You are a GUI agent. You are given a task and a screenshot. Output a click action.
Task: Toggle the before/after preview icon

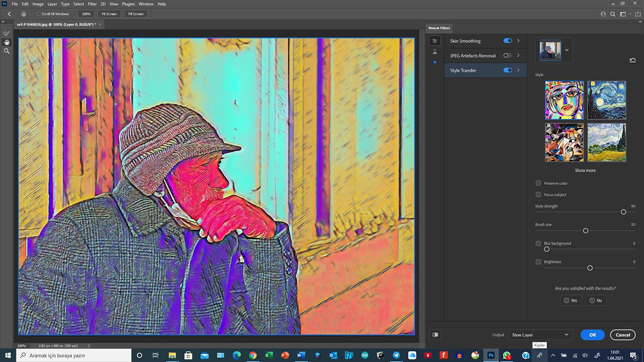tap(435, 335)
